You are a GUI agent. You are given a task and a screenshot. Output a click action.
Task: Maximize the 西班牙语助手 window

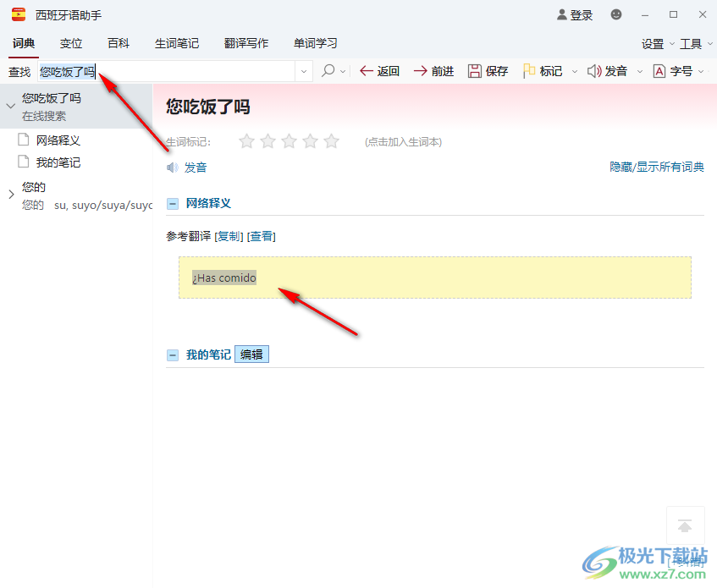(673, 14)
